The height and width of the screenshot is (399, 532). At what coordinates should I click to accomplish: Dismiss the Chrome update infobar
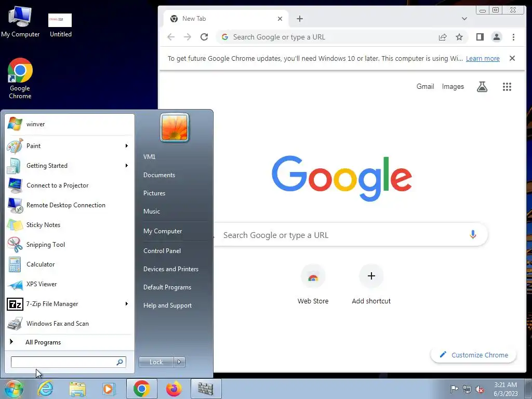512,58
